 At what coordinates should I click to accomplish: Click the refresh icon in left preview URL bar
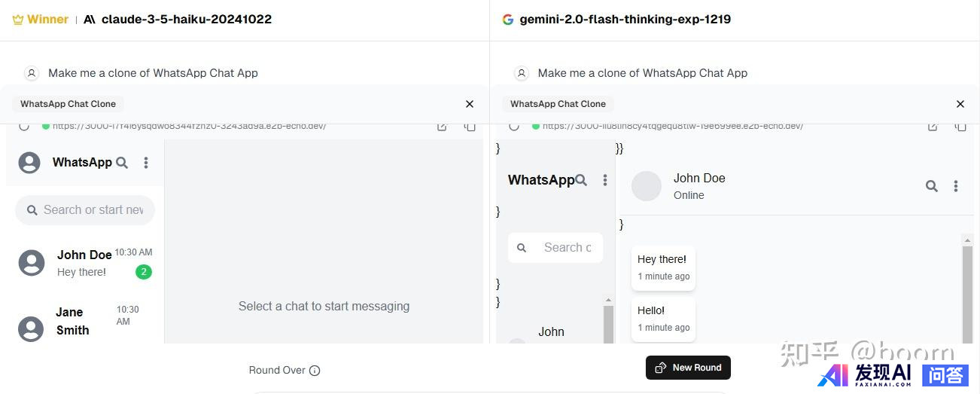pyautogui.click(x=24, y=126)
